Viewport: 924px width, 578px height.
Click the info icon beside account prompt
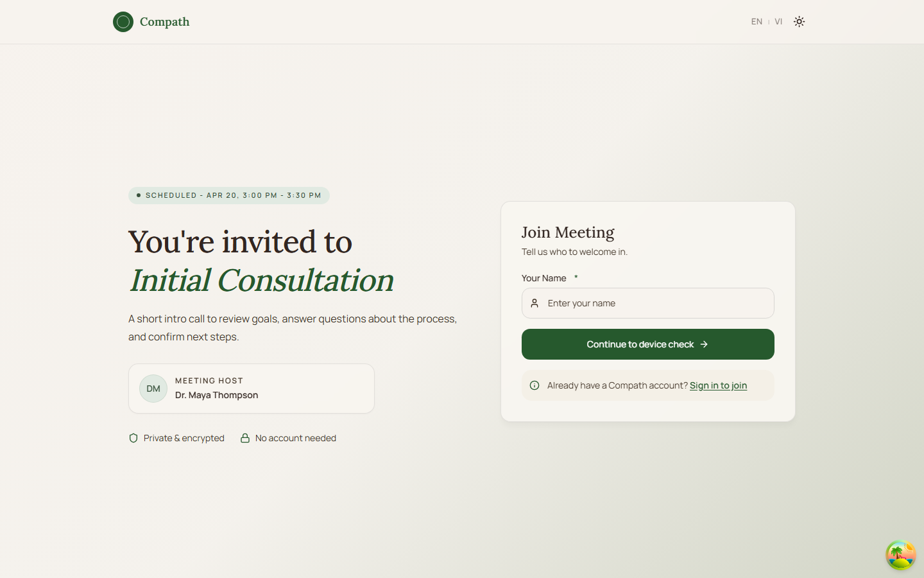tap(535, 385)
